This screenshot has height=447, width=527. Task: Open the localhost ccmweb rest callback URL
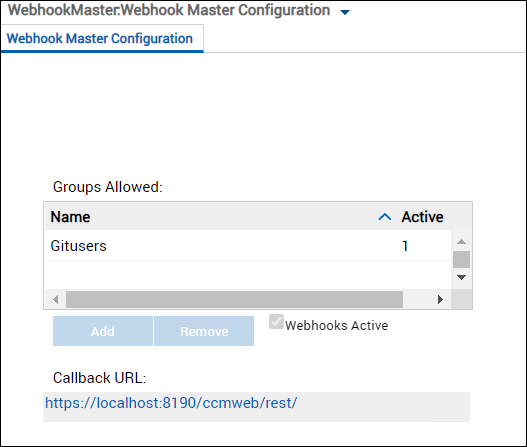pyautogui.click(x=171, y=403)
